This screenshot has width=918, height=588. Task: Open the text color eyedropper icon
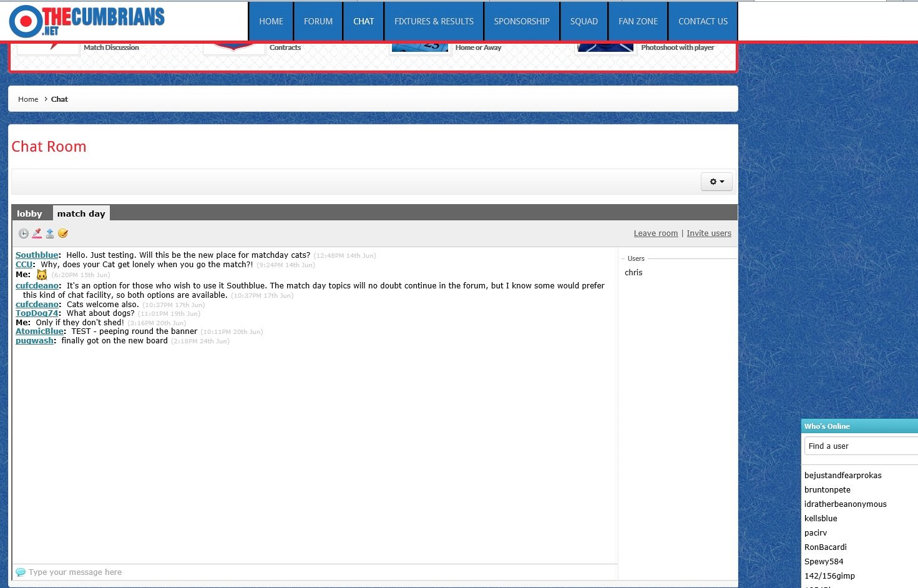[37, 233]
